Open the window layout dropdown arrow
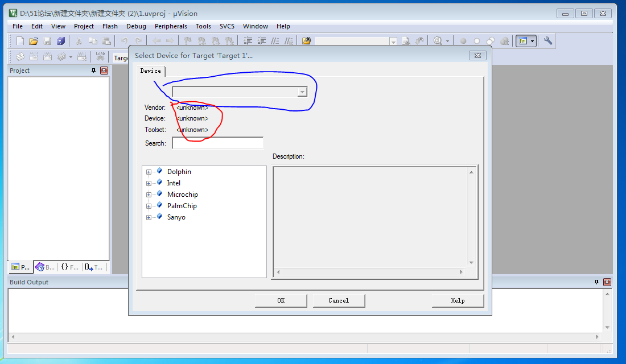 click(532, 41)
